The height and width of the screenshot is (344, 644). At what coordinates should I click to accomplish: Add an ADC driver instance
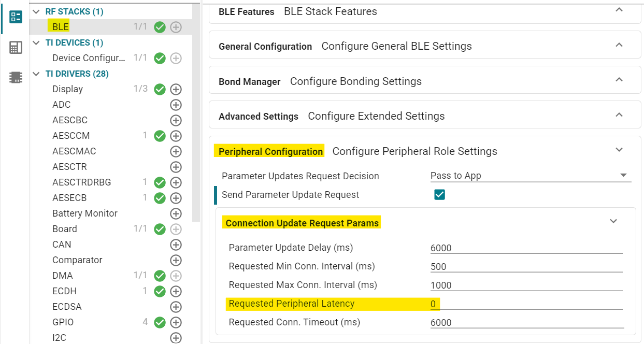coord(176,105)
